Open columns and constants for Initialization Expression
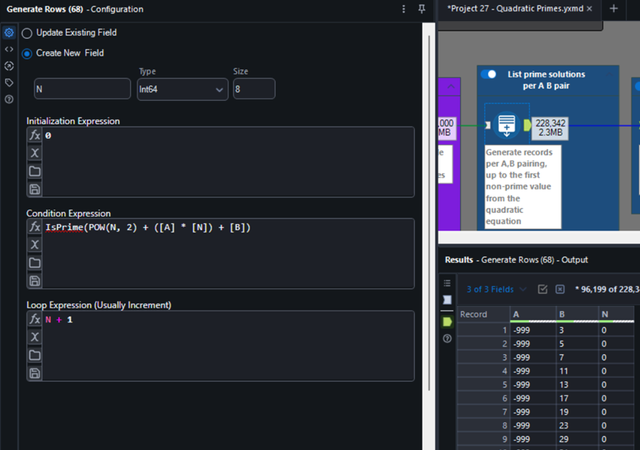Viewport: 640px width, 450px height. coord(35,153)
